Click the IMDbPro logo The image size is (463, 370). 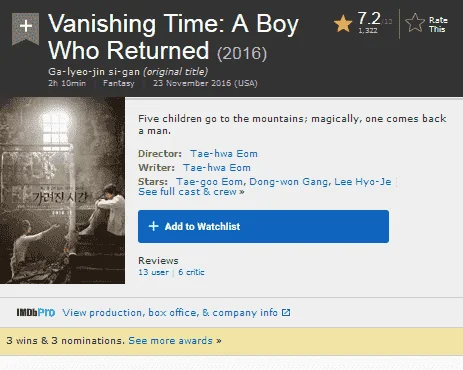tap(36, 312)
